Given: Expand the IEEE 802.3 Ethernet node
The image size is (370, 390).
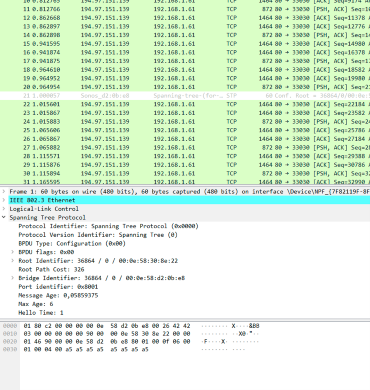Looking at the screenshot, I should pos(4,200).
